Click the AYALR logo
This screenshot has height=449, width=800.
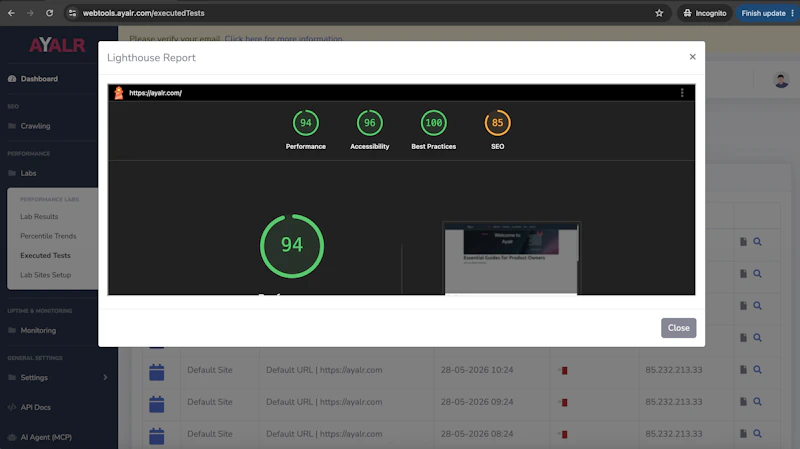click(57, 45)
